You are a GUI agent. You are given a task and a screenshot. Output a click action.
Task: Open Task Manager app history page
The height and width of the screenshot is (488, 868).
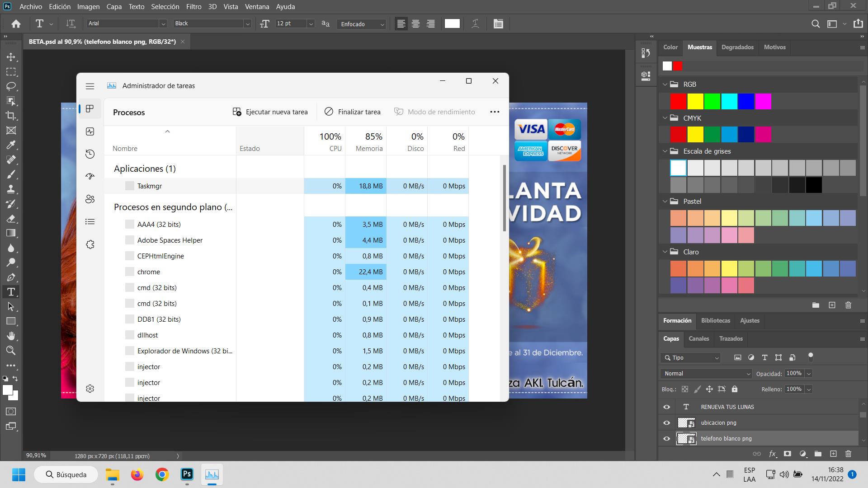(x=90, y=154)
